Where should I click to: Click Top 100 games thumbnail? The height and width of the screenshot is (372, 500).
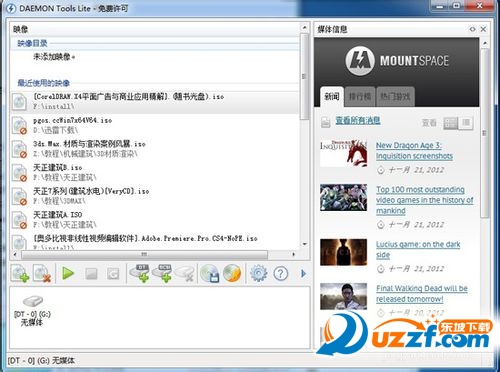pyautogui.click(x=343, y=197)
